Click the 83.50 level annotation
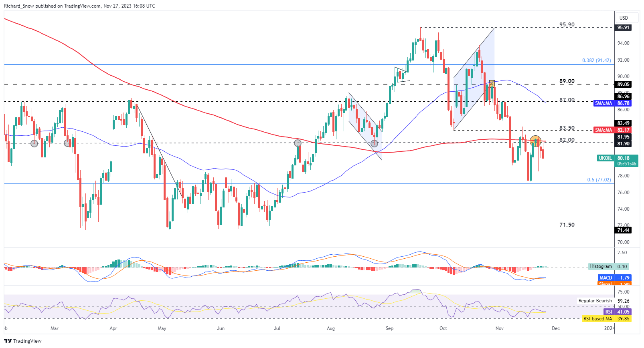The height and width of the screenshot is (348, 644). click(x=567, y=128)
